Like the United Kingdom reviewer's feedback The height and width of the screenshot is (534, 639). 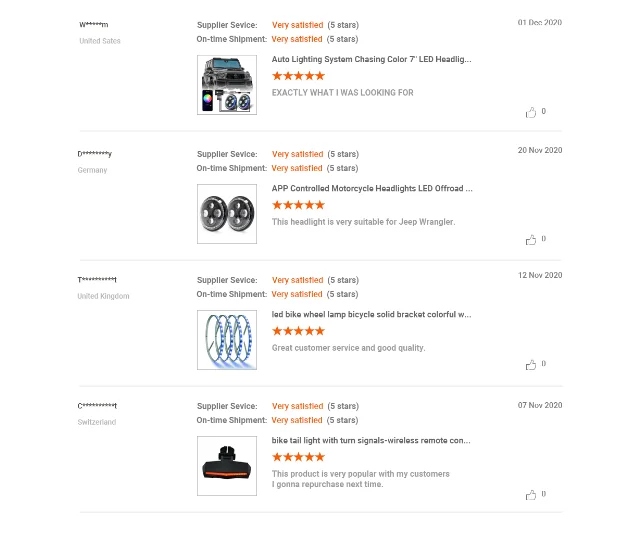[531, 366]
